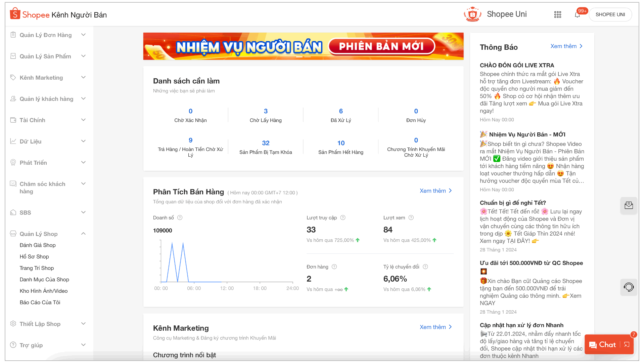Viewport: 644px width, 363px height.
Task: Click the help icon beside Tỷ lệ chuyển đổi
Action: [425, 267]
